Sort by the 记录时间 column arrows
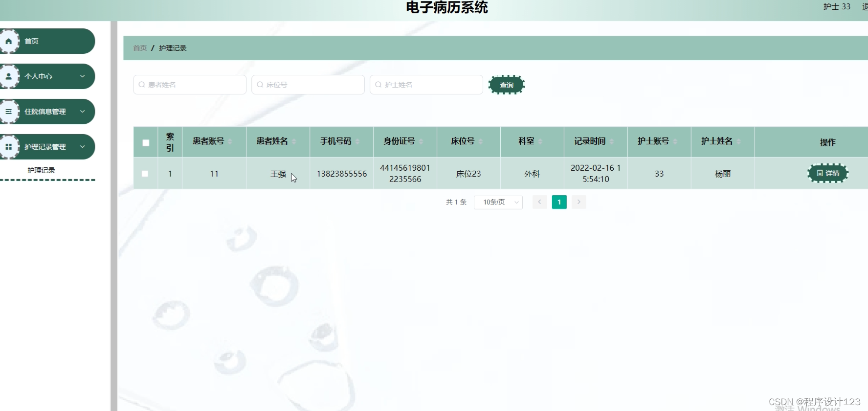Screen dimensions: 868x411 pos(612,141)
